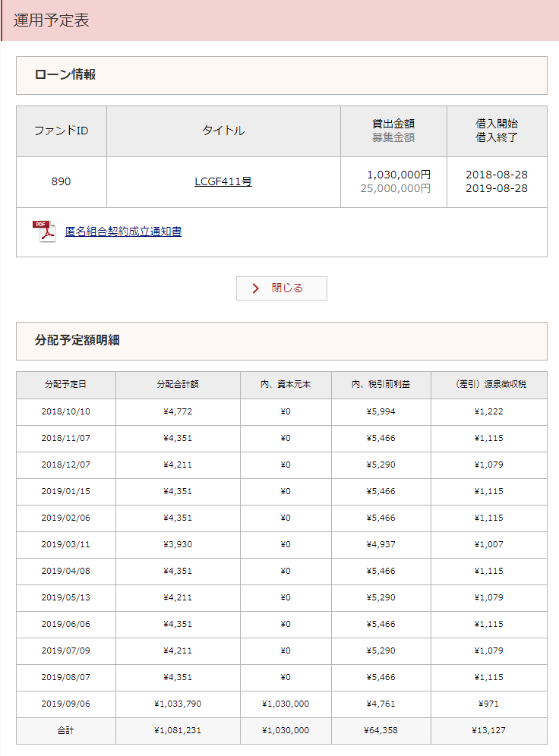Click the 閉じる button
The image size is (559, 756).
click(x=282, y=288)
